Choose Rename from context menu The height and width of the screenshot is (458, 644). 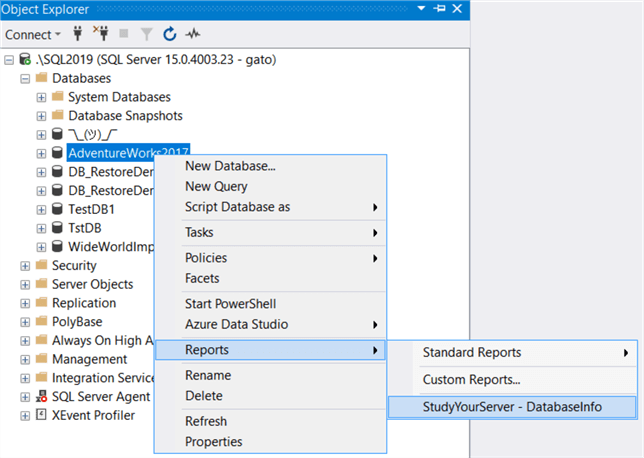point(270,375)
